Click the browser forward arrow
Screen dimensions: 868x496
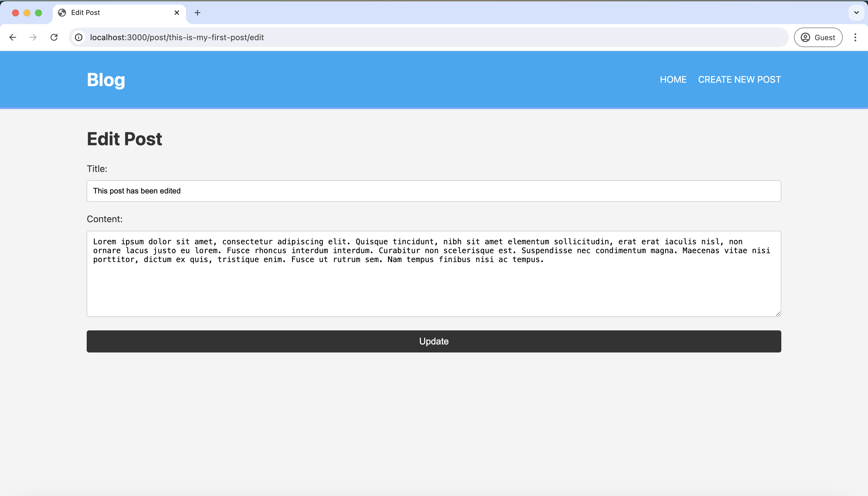tap(33, 37)
